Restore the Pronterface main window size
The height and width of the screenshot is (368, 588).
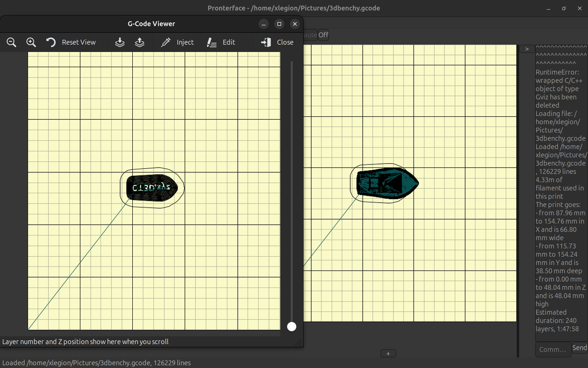click(x=564, y=8)
